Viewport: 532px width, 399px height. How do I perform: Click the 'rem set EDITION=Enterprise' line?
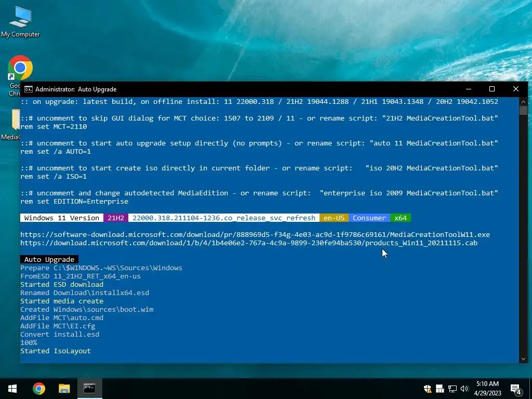pyautogui.click(x=74, y=201)
